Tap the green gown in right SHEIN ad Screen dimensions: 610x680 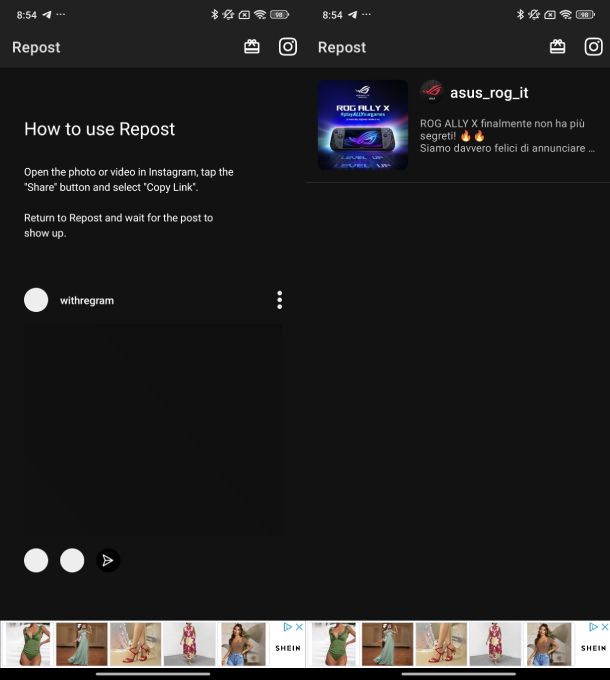(387, 644)
